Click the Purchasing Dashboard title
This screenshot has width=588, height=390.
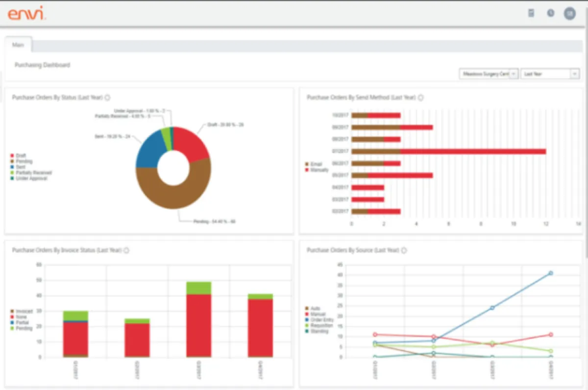pos(42,65)
